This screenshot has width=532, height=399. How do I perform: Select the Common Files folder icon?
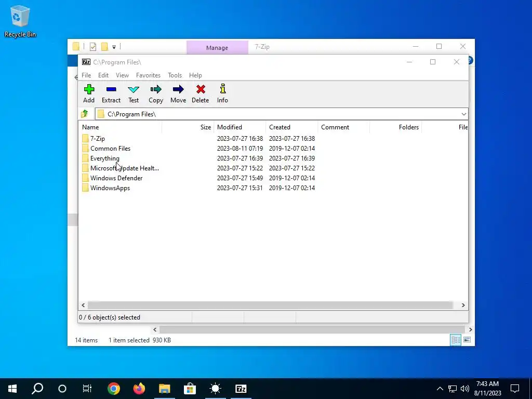[x=85, y=148]
